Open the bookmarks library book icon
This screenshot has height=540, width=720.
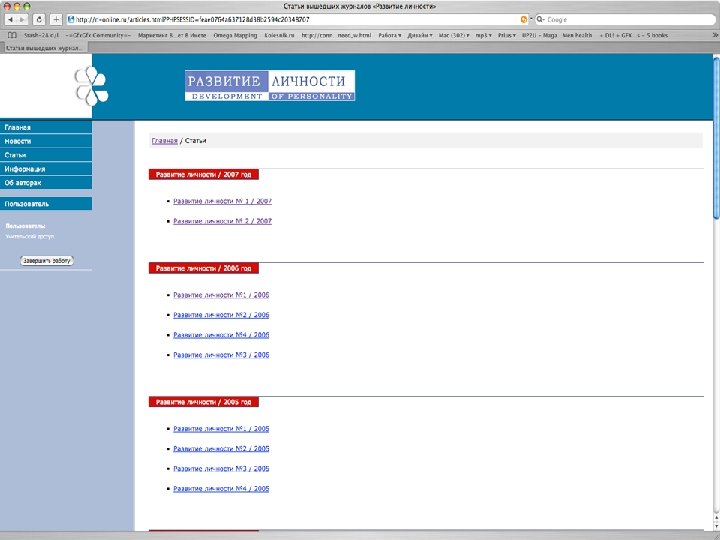(12, 35)
